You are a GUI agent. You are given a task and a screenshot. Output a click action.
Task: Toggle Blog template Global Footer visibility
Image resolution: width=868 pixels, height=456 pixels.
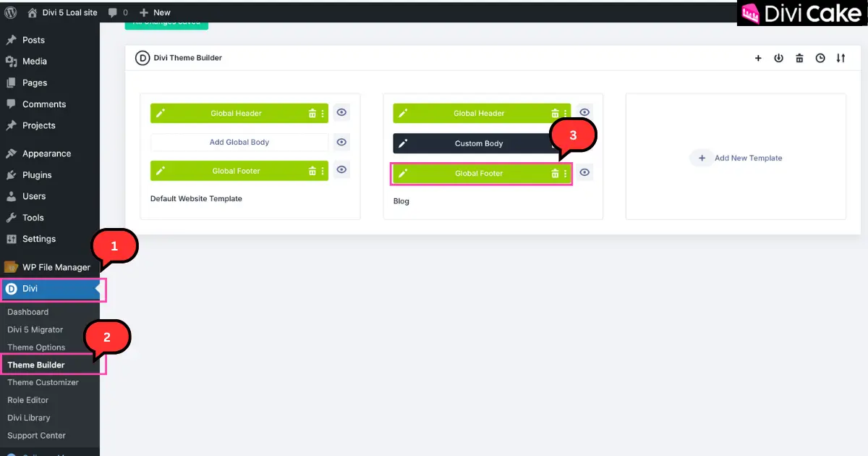(584, 173)
